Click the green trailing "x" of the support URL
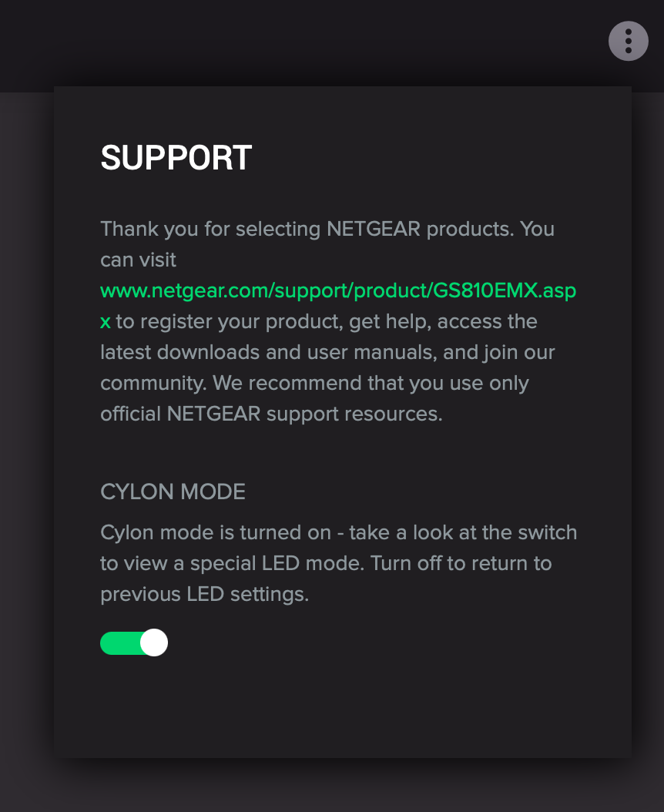This screenshot has width=664, height=812. click(105, 321)
